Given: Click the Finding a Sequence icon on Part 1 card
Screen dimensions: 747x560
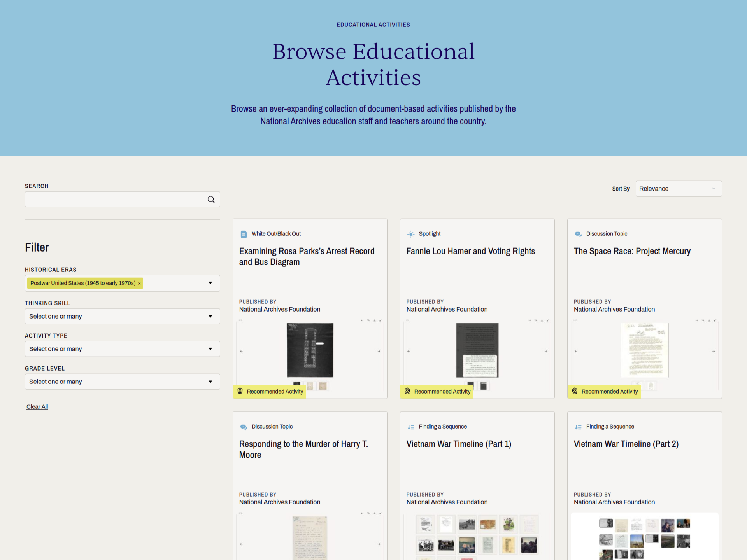Looking at the screenshot, I should (411, 427).
